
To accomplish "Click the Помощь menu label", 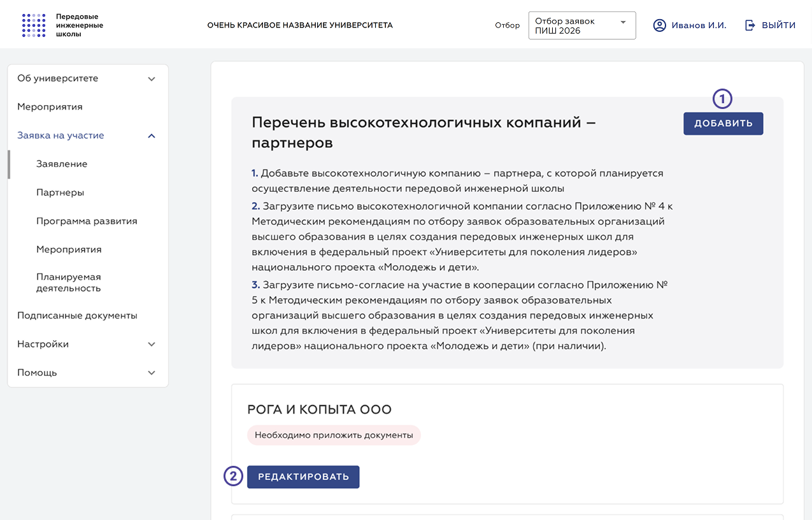I will coord(37,373).
